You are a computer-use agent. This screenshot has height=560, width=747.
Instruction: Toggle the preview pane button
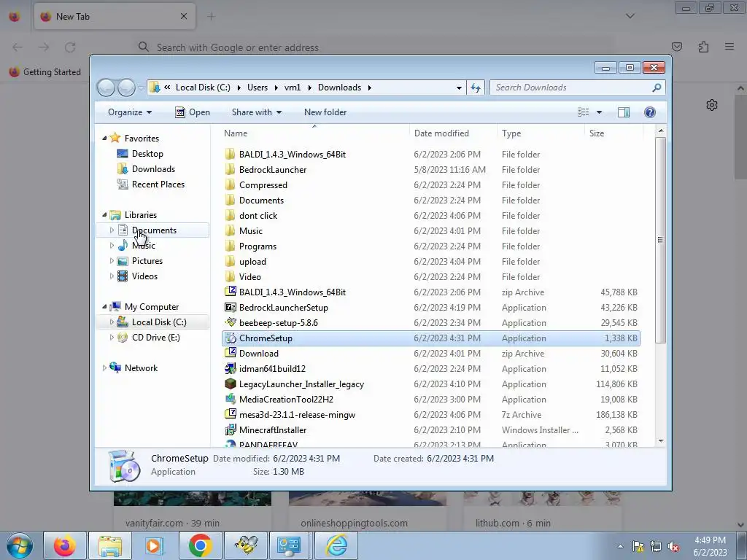pos(624,112)
